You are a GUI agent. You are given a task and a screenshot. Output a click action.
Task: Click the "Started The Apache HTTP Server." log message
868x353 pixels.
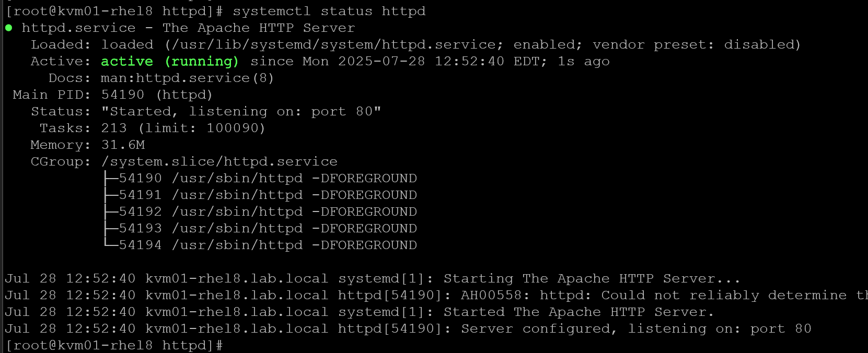point(578,312)
